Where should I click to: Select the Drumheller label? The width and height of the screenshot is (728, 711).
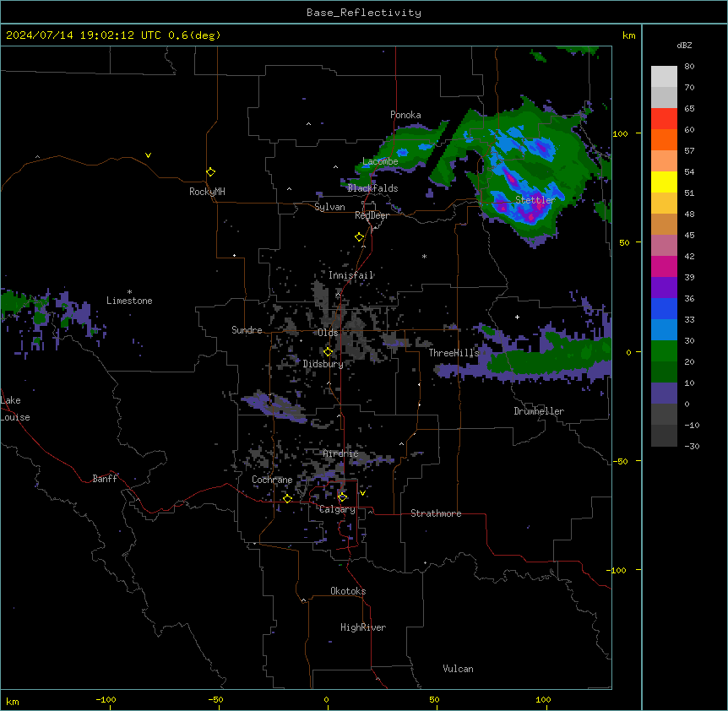click(539, 411)
